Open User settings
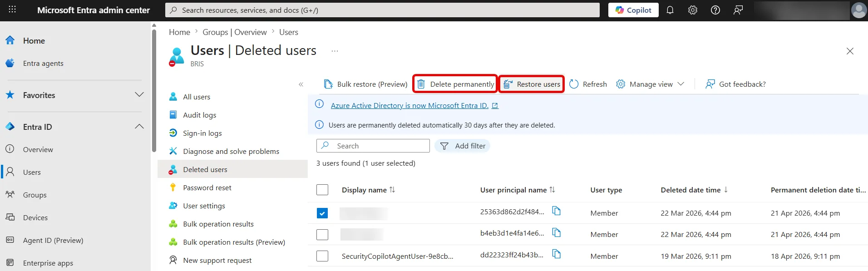Screen dimensions: 868x271 [204, 206]
